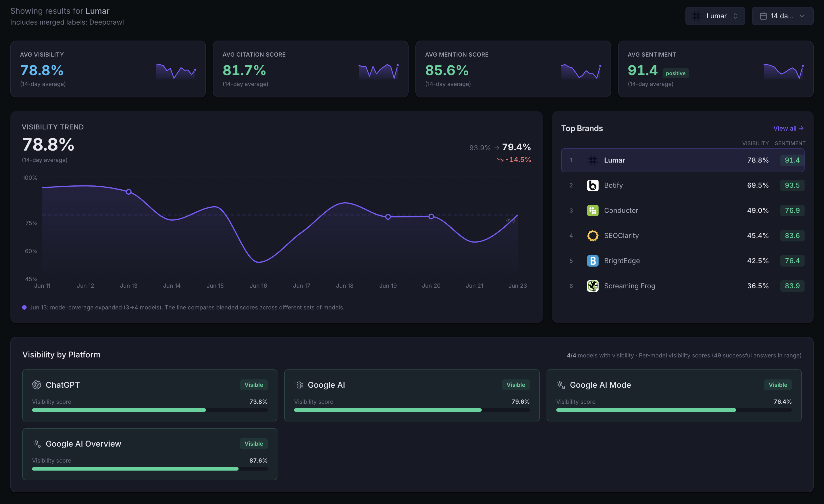Click the Google AI Overview icon
This screenshot has width=824, height=504.
(x=37, y=444)
